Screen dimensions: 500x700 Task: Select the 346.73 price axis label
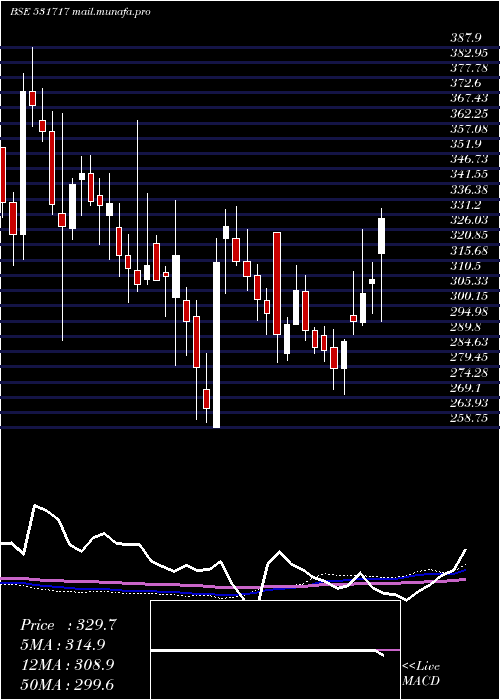pos(469,159)
